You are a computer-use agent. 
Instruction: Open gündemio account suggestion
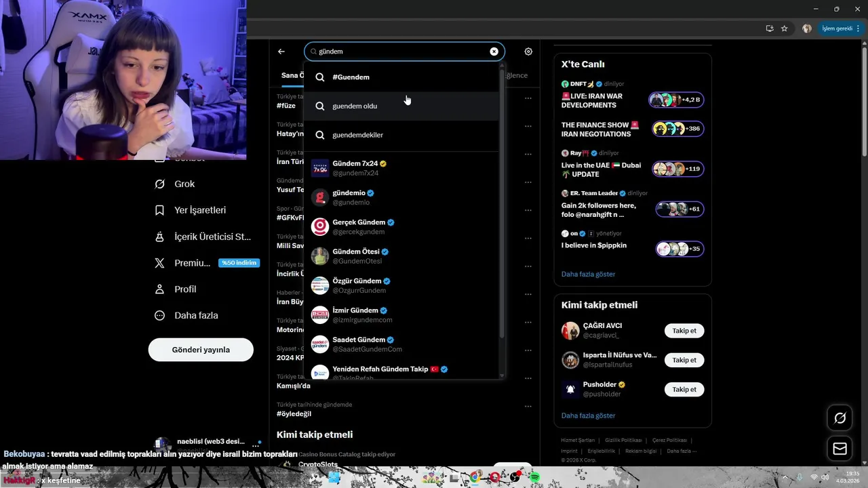[401, 197]
